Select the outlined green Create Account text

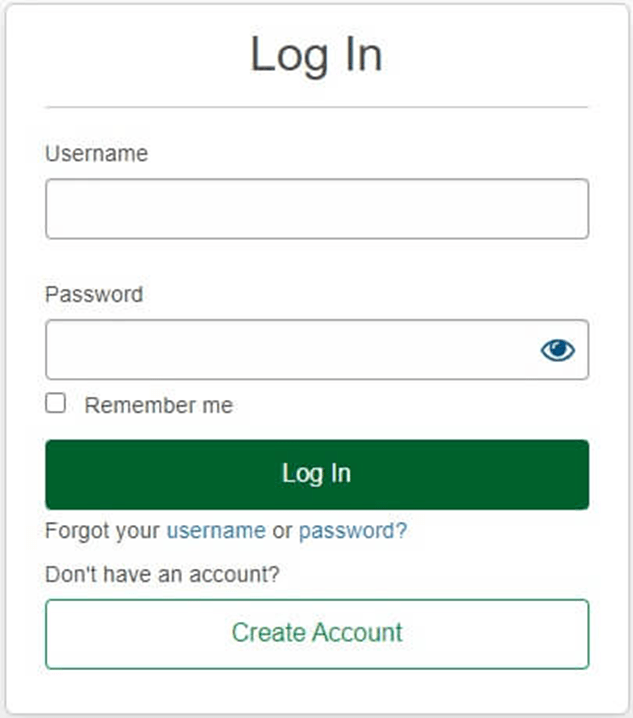pos(317,632)
